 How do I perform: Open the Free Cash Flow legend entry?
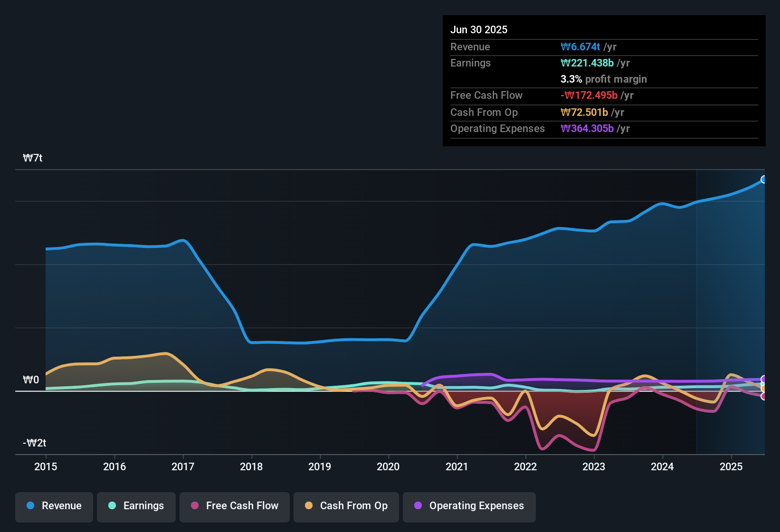pyautogui.click(x=234, y=506)
